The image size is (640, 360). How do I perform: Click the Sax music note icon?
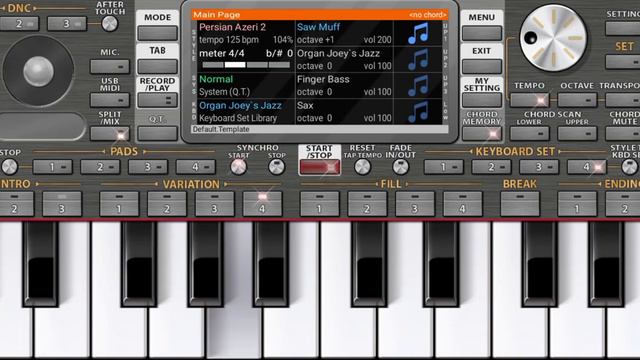418,111
